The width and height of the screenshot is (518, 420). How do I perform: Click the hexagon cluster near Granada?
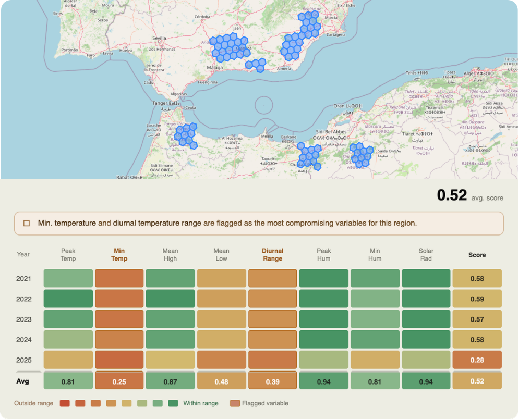pyautogui.click(x=230, y=48)
